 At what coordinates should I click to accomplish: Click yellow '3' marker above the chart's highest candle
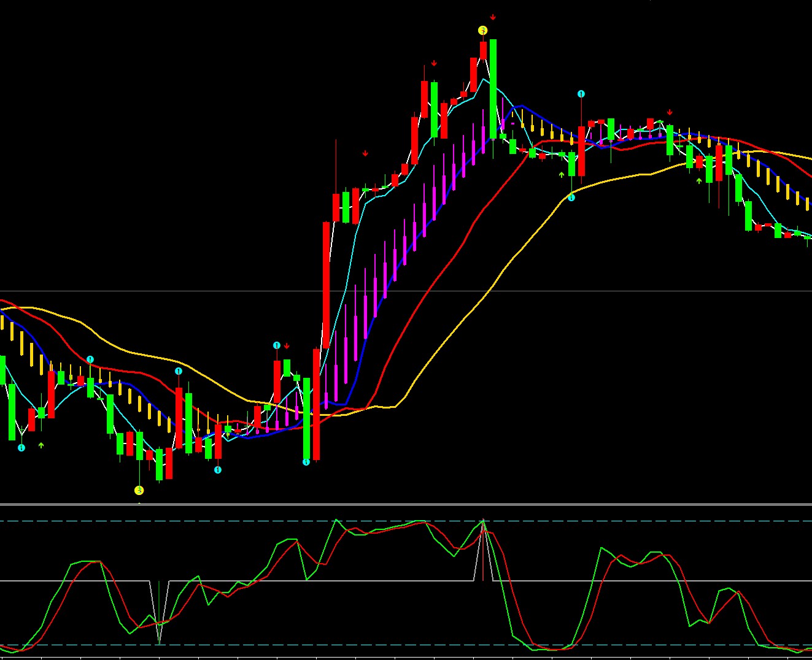click(x=483, y=30)
